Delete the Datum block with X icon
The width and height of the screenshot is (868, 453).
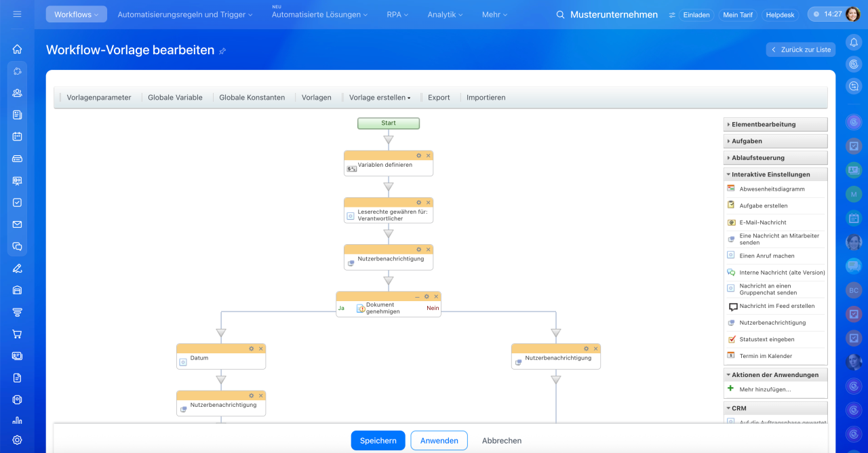(260, 349)
